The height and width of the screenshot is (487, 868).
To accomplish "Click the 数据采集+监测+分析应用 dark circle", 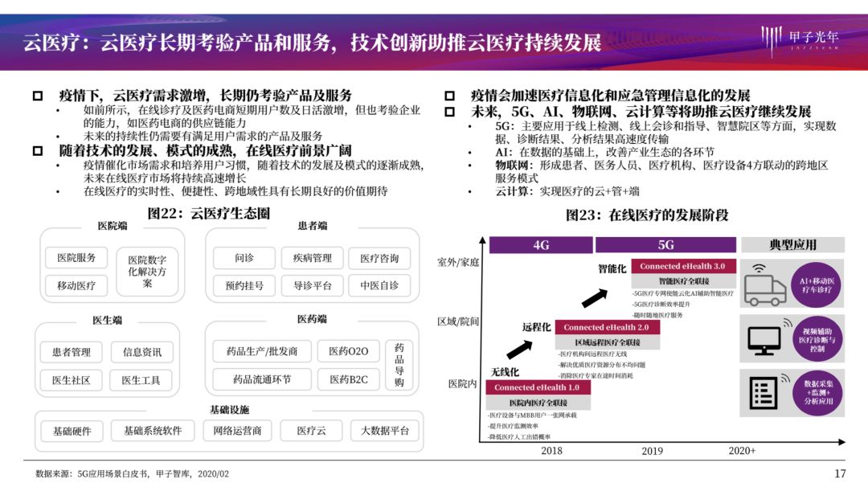I will click(818, 393).
